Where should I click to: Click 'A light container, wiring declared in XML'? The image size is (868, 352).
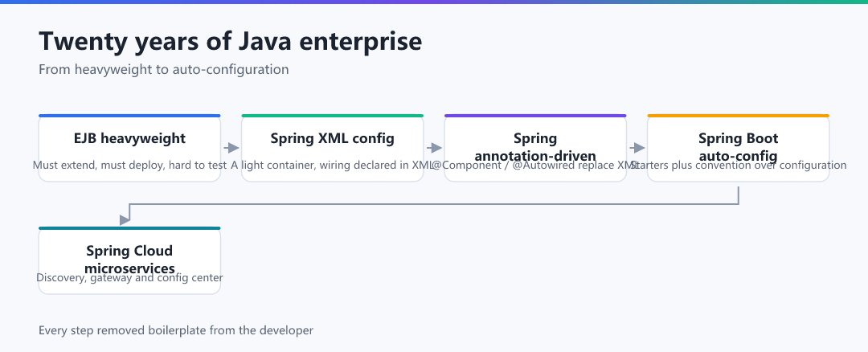333,165
